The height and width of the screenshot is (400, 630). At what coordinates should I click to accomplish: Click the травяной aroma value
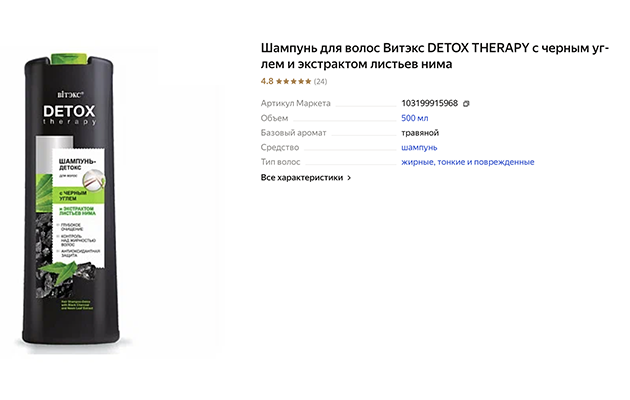click(420, 133)
